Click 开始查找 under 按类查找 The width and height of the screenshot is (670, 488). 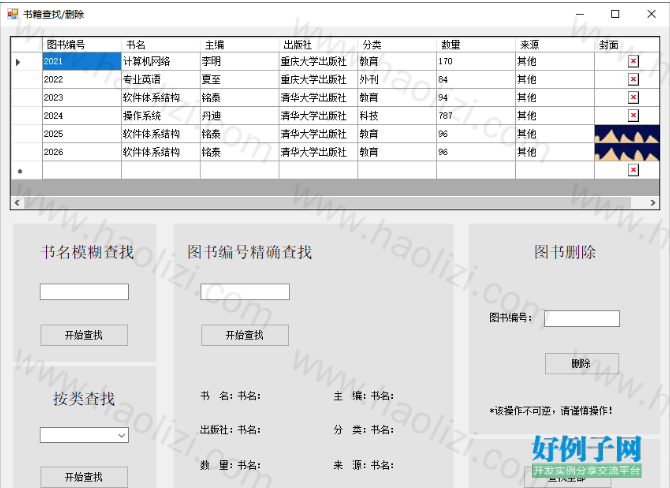click(84, 477)
